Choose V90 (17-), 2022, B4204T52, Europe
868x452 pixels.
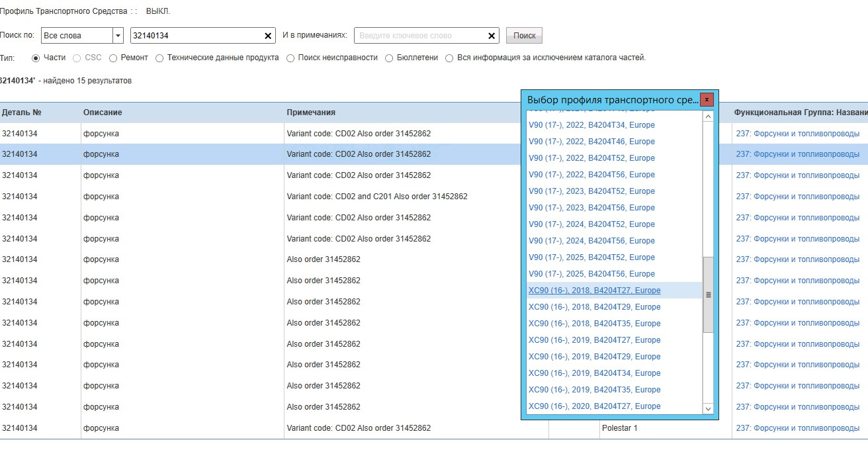pos(591,158)
